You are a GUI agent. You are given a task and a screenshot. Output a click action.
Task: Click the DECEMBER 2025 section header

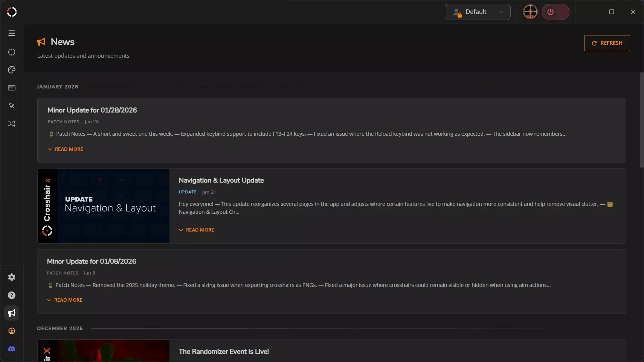point(60,328)
